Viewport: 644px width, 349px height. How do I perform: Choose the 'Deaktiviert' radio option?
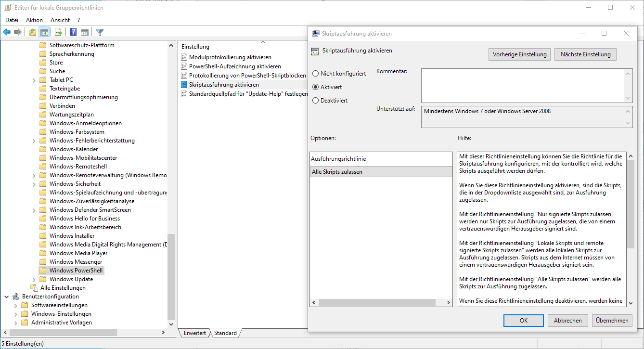coord(316,101)
